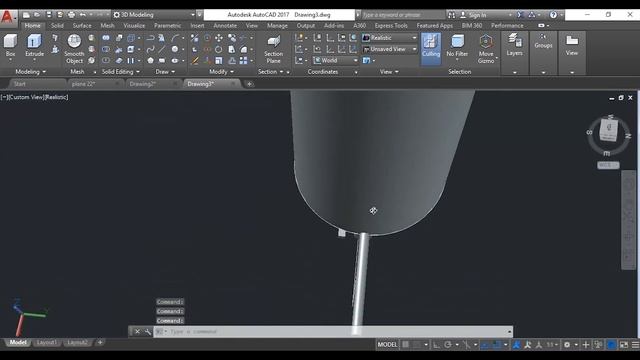This screenshot has height=360, width=640.
Task: Toggle polar tracking in status bar
Action: point(448,345)
